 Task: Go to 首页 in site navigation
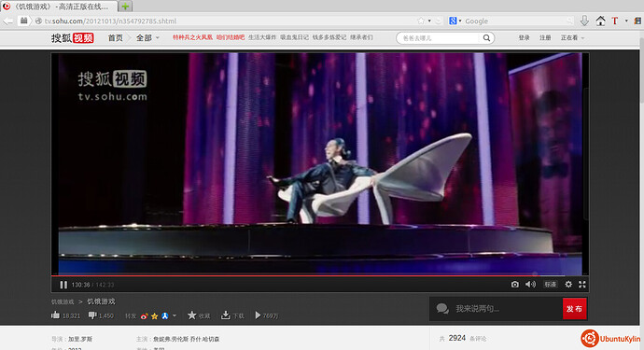116,37
